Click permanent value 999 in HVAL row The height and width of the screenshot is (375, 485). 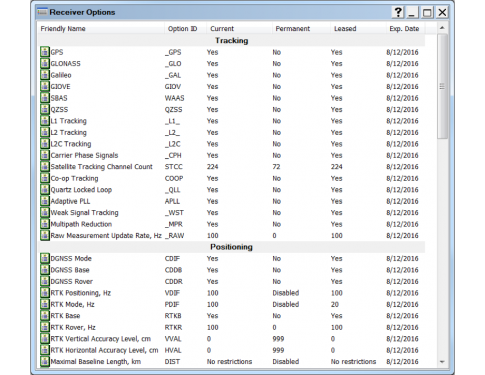[x=278, y=350]
